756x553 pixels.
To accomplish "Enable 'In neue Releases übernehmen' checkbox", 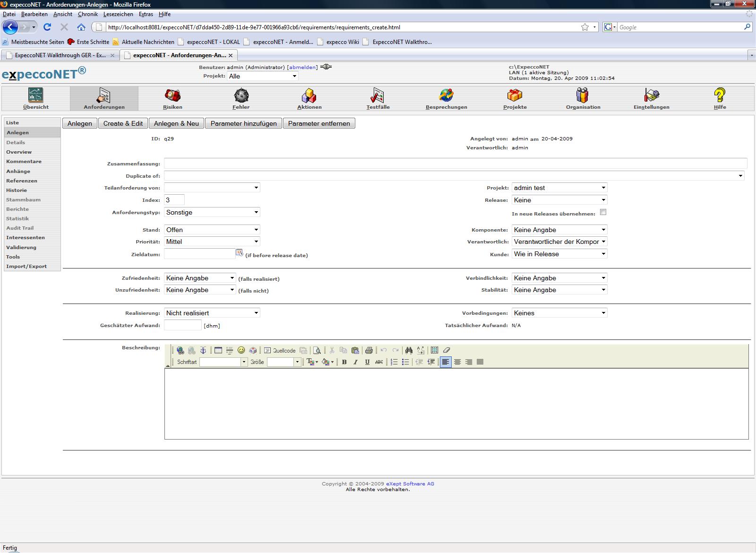I will 603,212.
